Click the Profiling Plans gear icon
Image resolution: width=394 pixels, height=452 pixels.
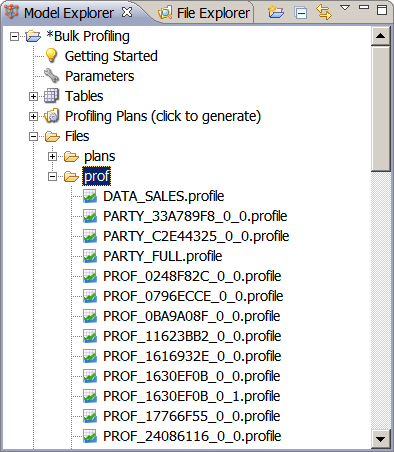[52, 116]
